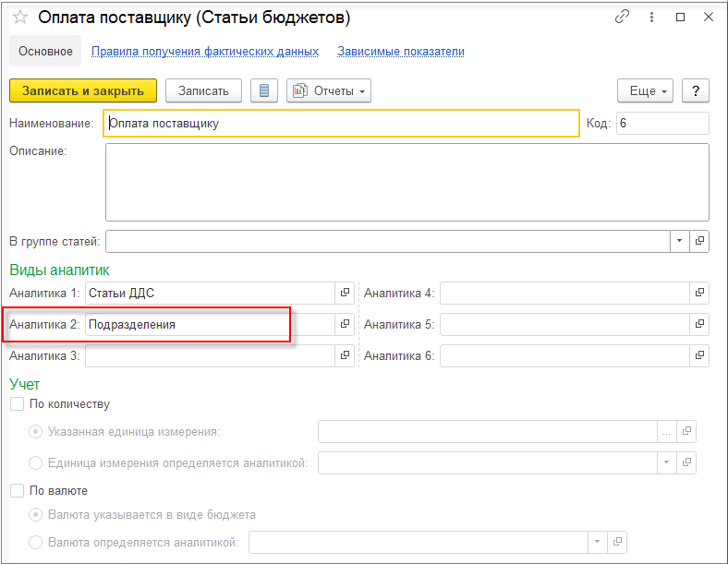Expand the Еще menu
This screenshot has width=728, height=564.
pos(645,90)
